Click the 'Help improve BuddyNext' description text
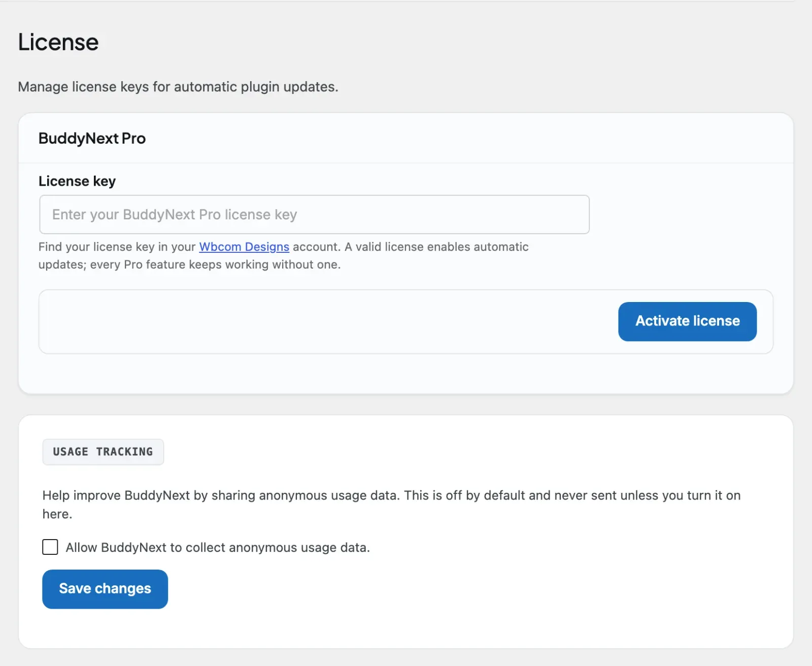 [x=391, y=505]
